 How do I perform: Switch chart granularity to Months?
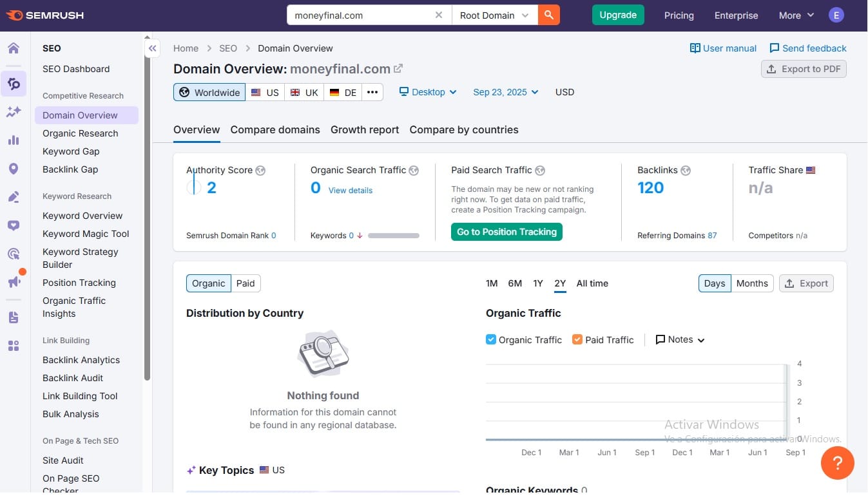[752, 283]
